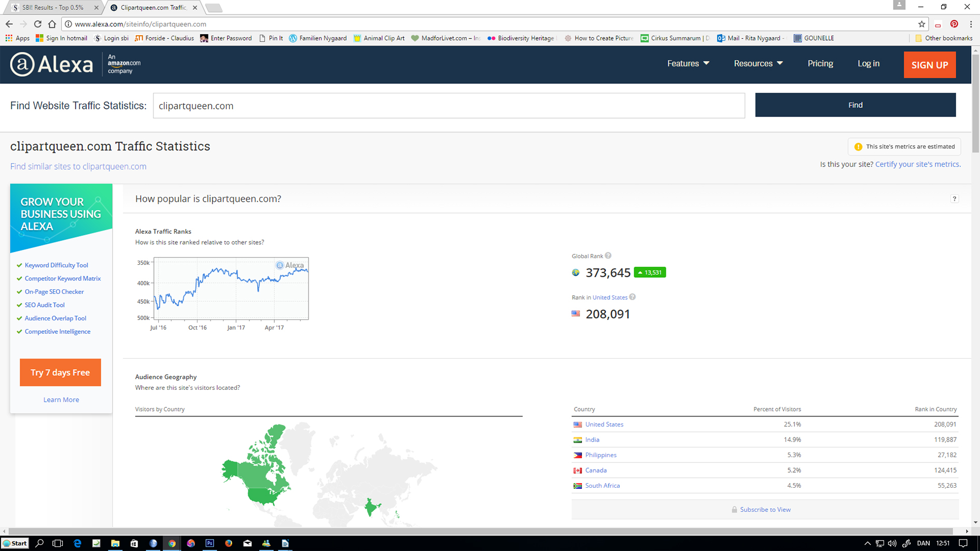Open the Chrome three-dot menu
This screenshot has width=980, height=551.
coord(971,24)
